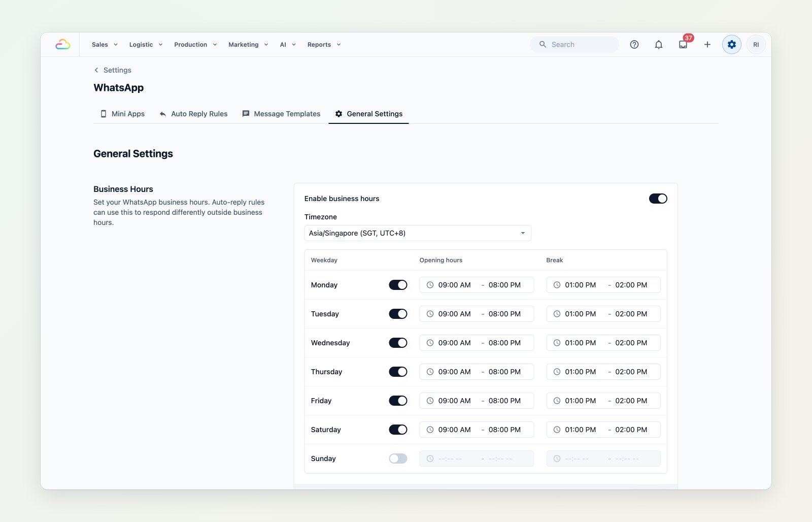Viewport: 812px width, 522px height.
Task: Edit Tuesday break start 01:00 PM
Action: click(x=581, y=314)
